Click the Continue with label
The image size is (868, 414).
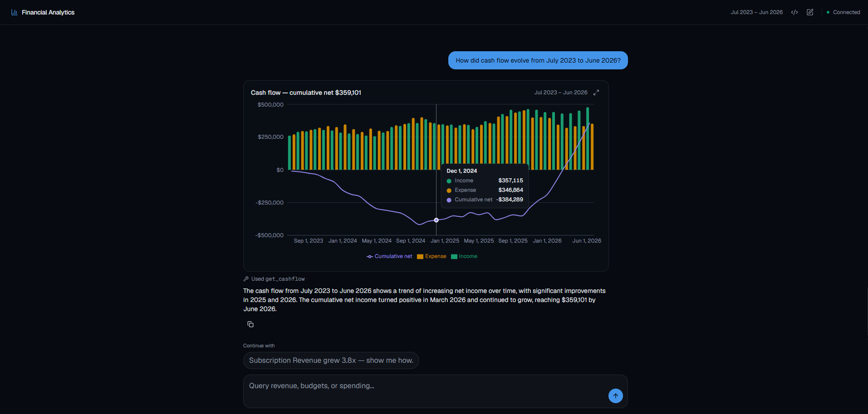(x=259, y=346)
